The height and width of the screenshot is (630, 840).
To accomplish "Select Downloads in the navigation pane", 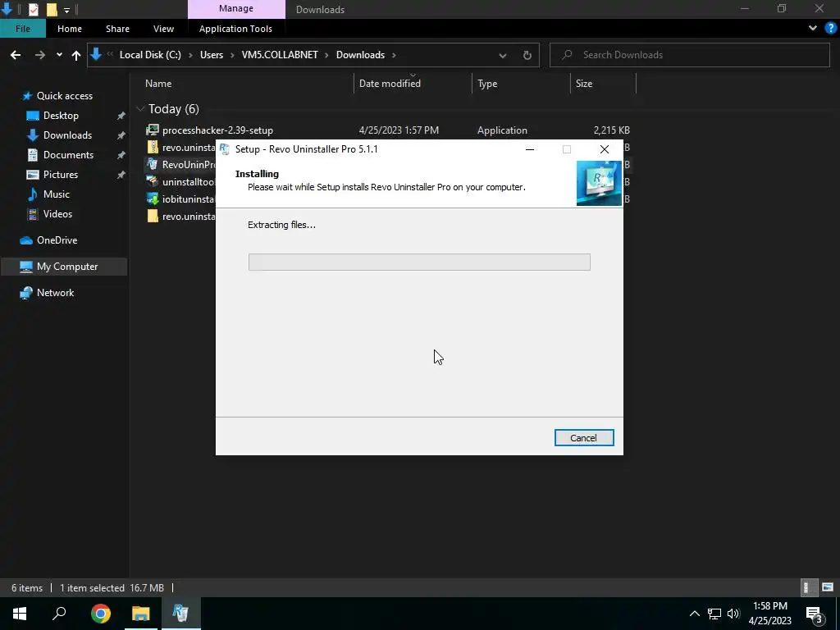I will [67, 135].
